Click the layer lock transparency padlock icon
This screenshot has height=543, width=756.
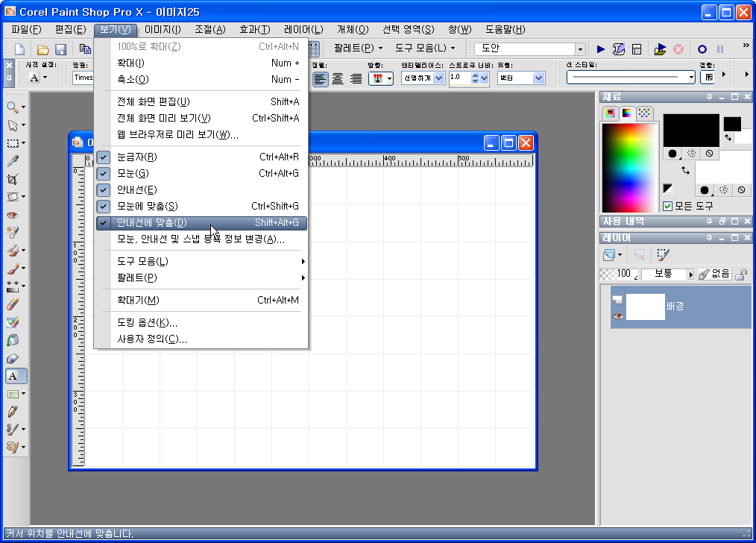[x=741, y=274]
